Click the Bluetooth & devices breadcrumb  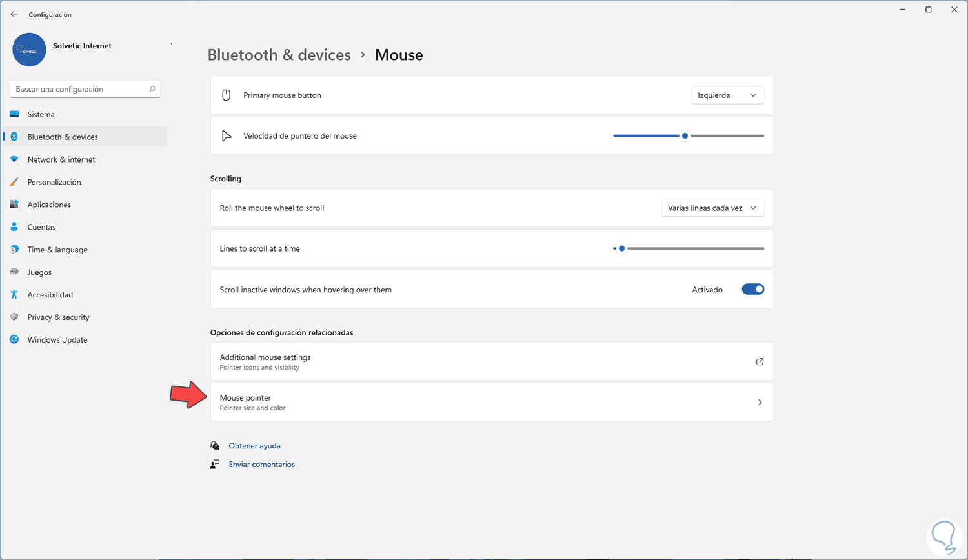(x=279, y=55)
